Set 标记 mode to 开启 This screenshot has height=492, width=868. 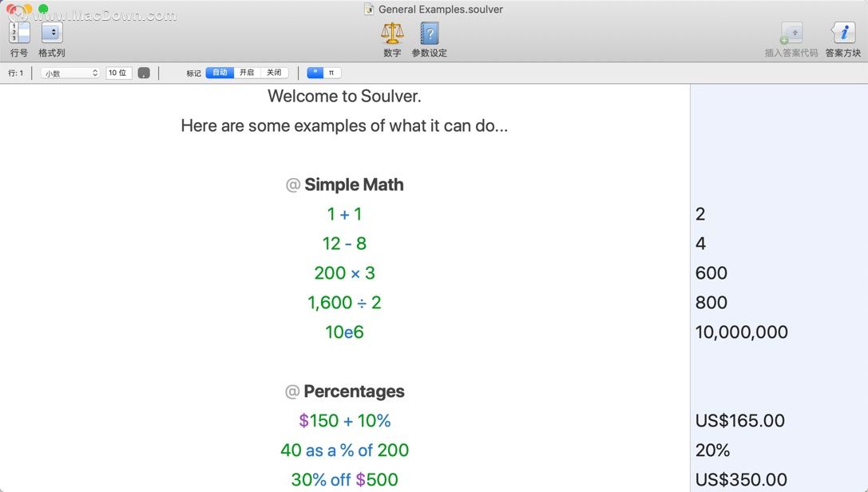247,73
